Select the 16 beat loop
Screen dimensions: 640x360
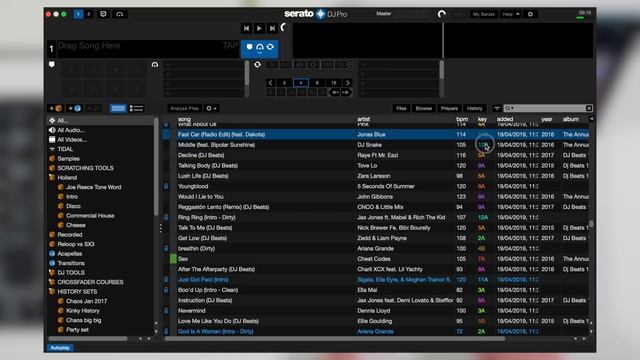[x=333, y=82]
